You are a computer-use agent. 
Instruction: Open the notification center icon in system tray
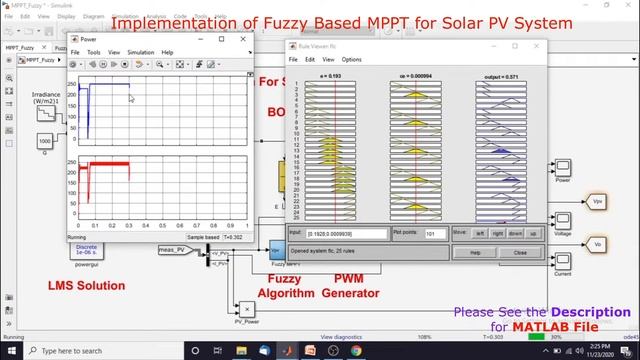[x=626, y=351]
